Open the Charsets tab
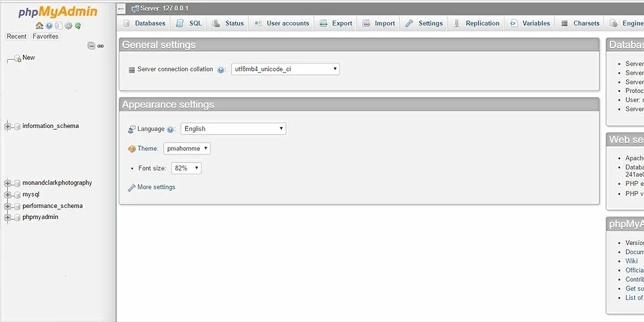 (580, 24)
